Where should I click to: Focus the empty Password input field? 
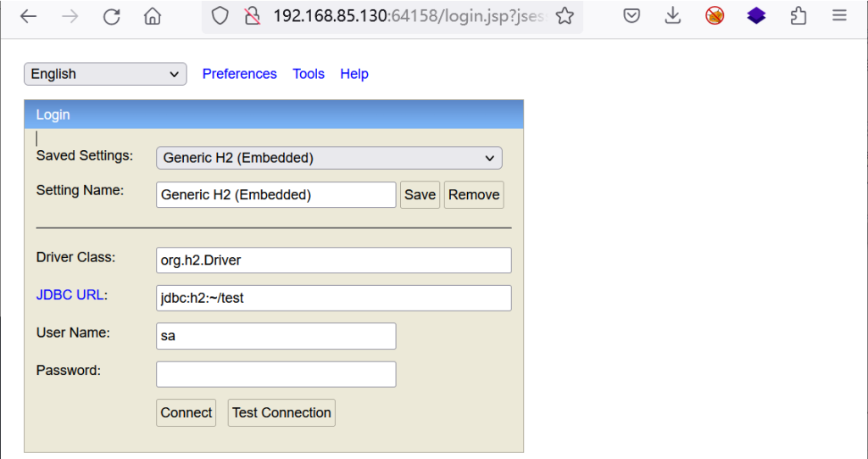(x=276, y=374)
